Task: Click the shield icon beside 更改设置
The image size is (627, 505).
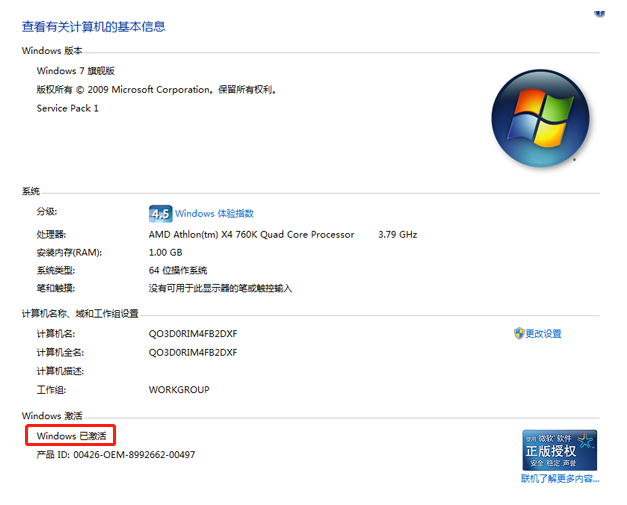Action: (519, 333)
